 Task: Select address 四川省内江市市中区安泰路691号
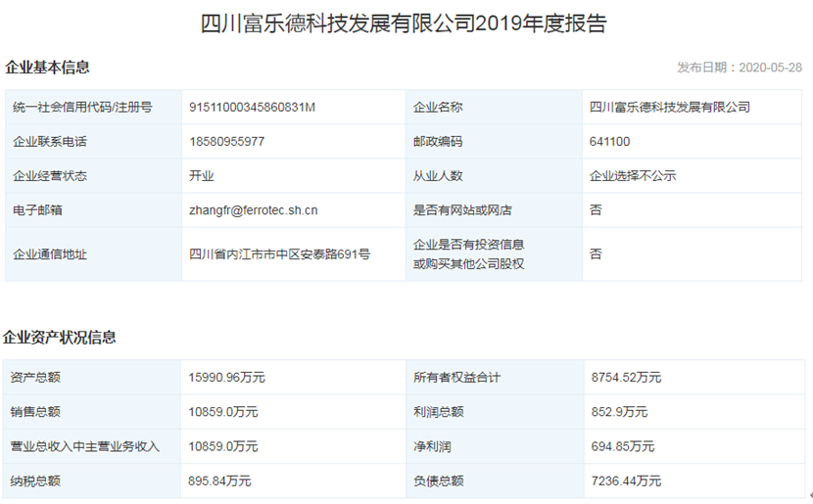(x=279, y=254)
